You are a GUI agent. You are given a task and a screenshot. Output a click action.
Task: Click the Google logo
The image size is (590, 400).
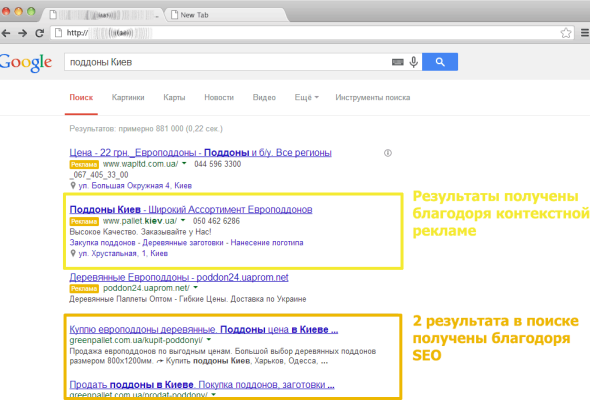pos(26,63)
